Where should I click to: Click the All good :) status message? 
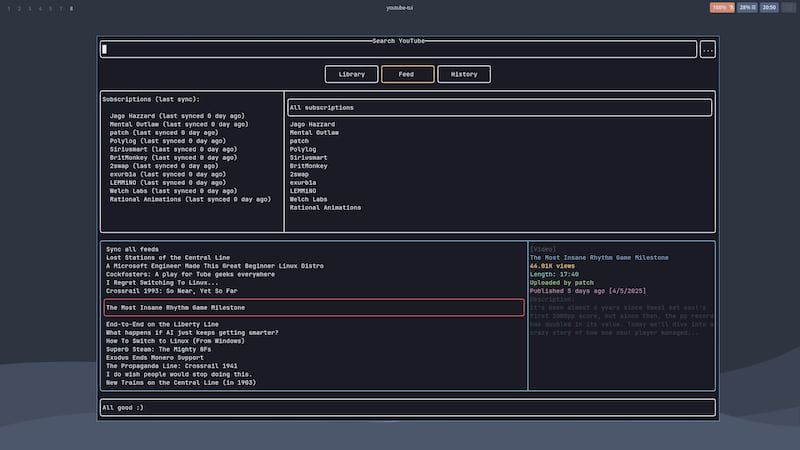pyautogui.click(x=123, y=408)
